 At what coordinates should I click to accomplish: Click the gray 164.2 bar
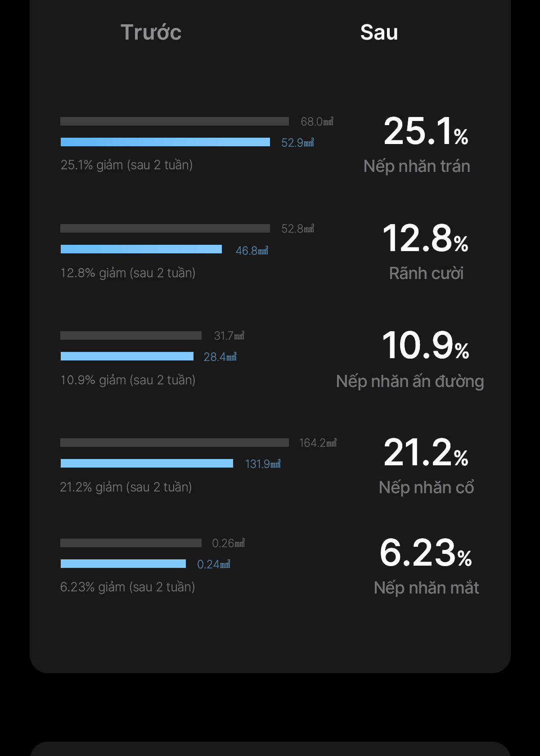click(175, 442)
